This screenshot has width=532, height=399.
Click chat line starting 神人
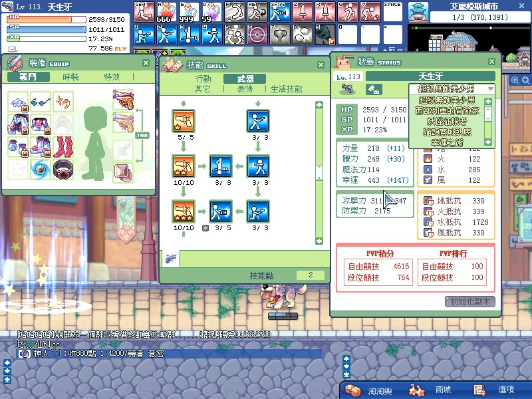click(x=169, y=354)
